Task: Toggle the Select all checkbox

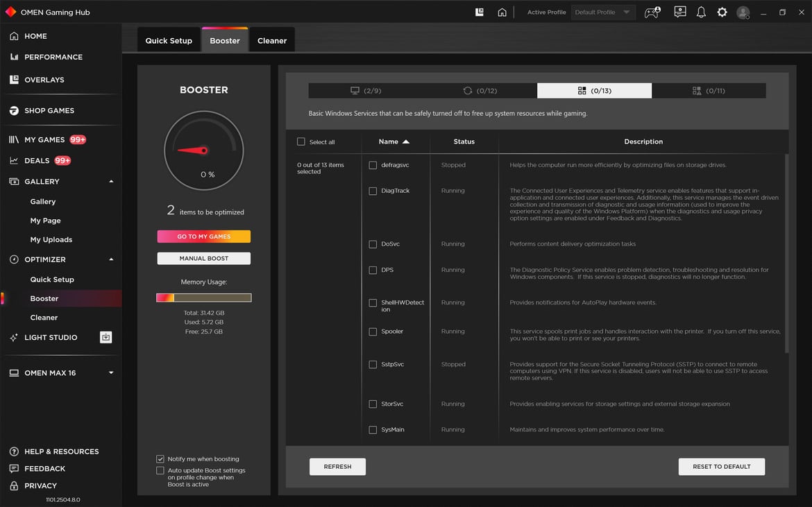Action: point(301,141)
